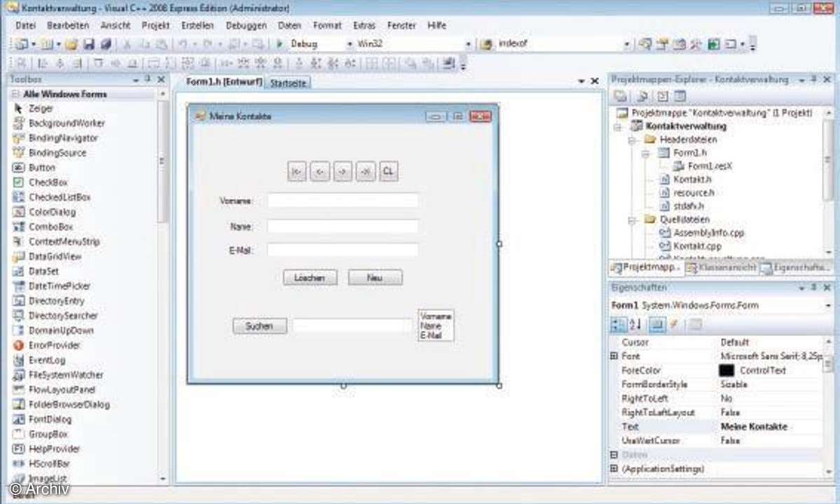Select Kontakt.h in the project explorer
The width and height of the screenshot is (840, 504).
[x=692, y=179]
